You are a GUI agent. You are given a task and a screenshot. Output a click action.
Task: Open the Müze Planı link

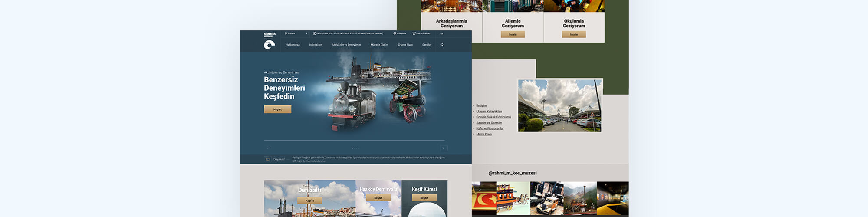pyautogui.click(x=484, y=134)
